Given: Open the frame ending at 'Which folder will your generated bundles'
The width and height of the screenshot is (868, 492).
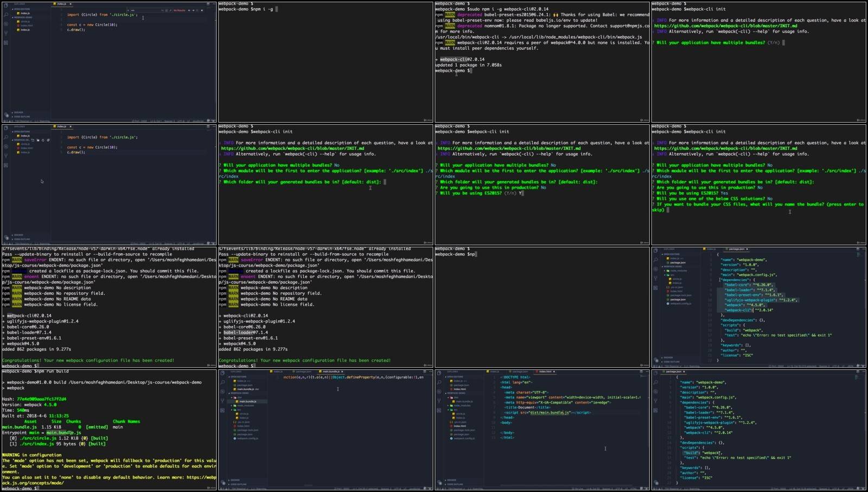Looking at the screenshot, I should (325, 184).
